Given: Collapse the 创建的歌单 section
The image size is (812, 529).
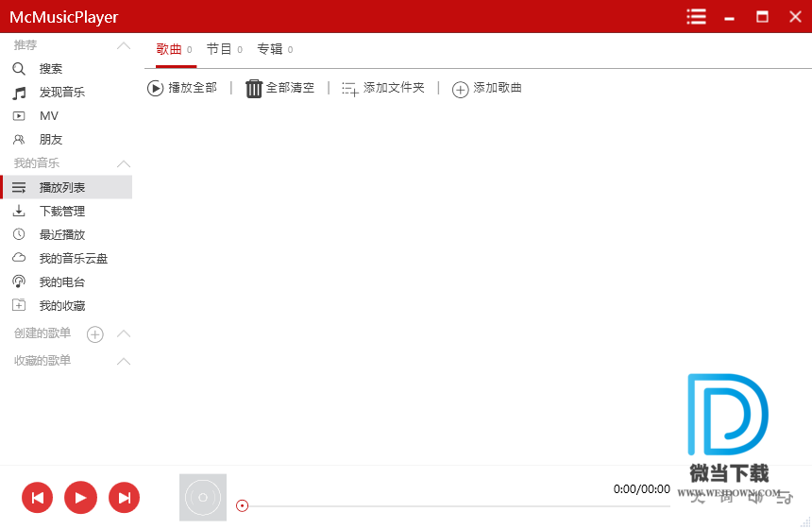Looking at the screenshot, I should point(124,333).
